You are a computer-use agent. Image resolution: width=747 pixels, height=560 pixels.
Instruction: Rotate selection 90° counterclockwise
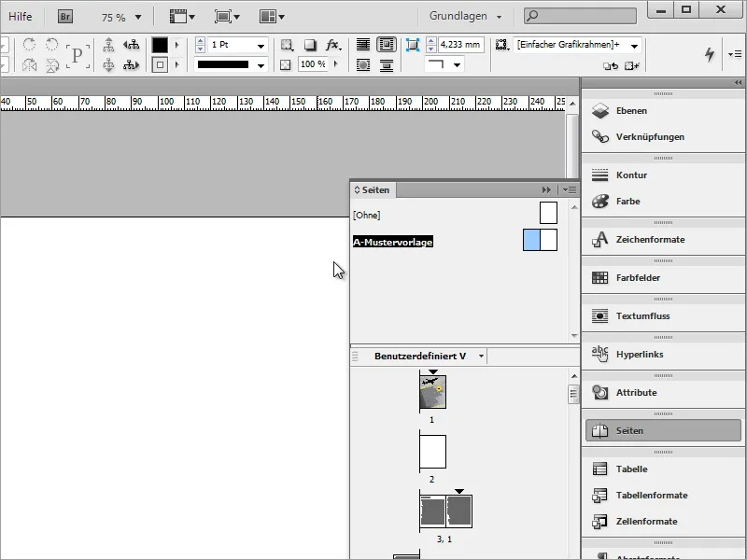click(x=52, y=44)
